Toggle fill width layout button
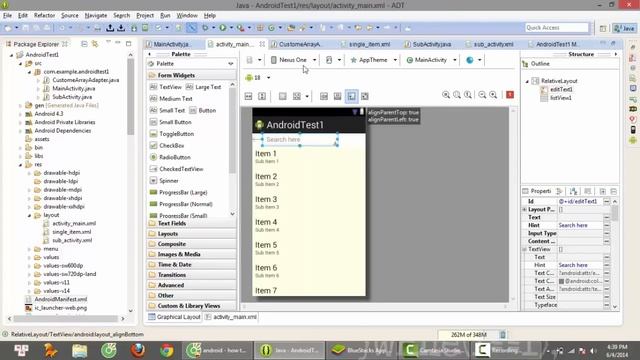Screen dimensions: 640x360 pyautogui.click(x=248, y=96)
